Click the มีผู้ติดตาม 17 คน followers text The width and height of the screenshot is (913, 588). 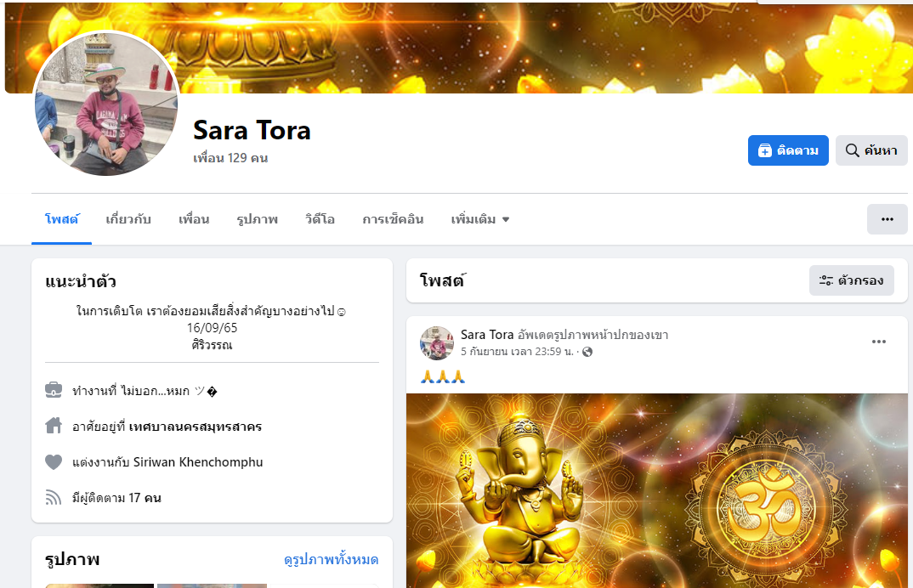(116, 498)
